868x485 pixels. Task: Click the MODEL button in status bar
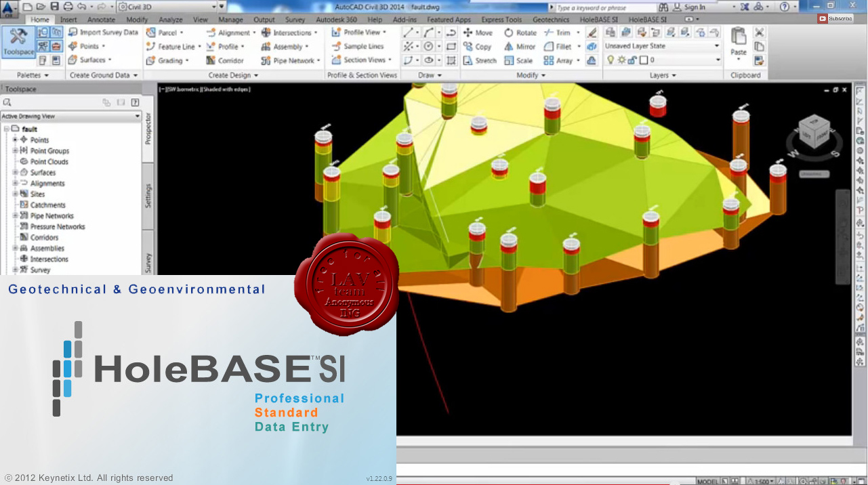click(x=707, y=481)
